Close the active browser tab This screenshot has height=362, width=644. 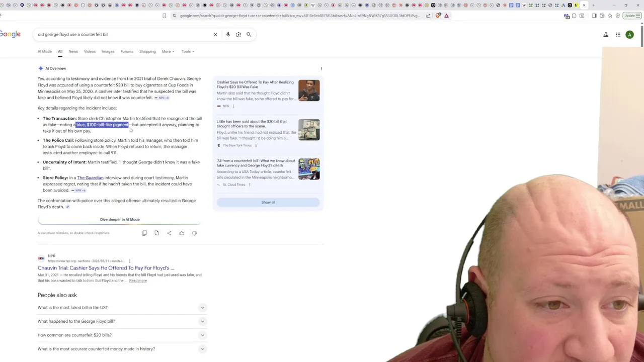click(x=584, y=5)
